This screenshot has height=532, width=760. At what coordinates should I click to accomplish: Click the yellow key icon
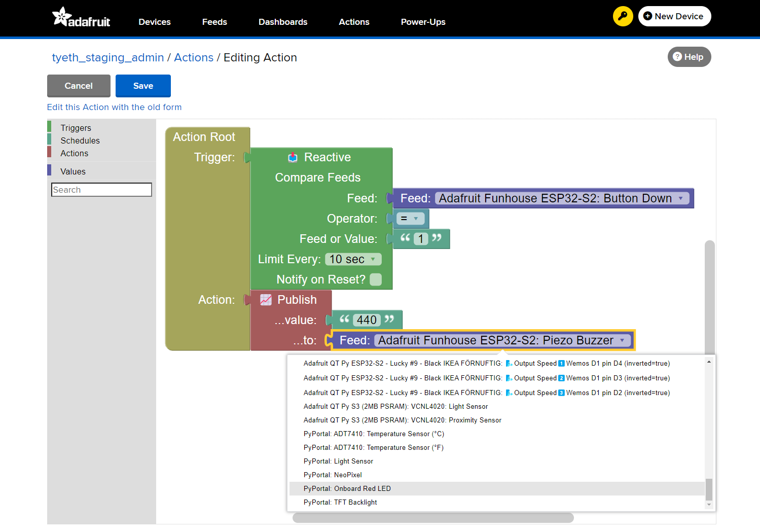(623, 16)
